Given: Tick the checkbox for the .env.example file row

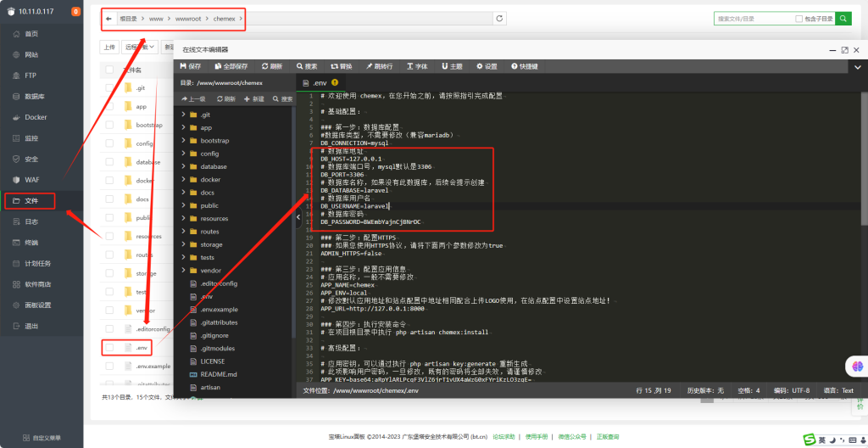Looking at the screenshot, I should 109,366.
